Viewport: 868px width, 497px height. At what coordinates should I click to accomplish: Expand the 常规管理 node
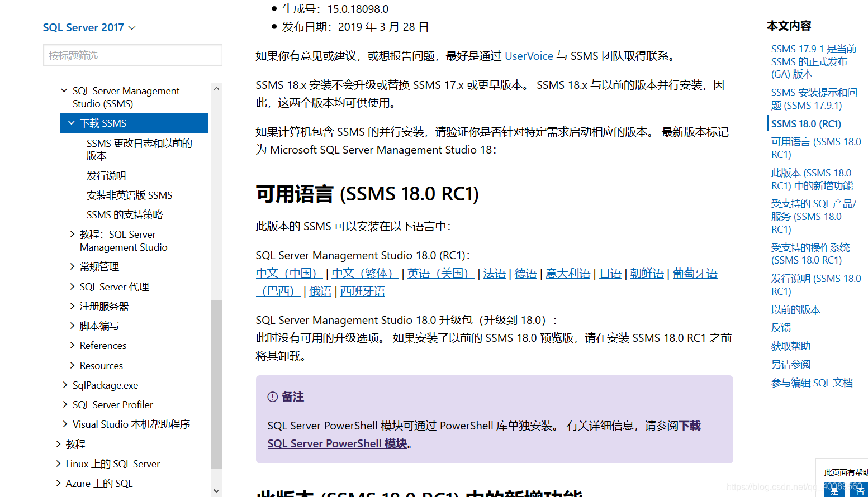[x=72, y=266]
